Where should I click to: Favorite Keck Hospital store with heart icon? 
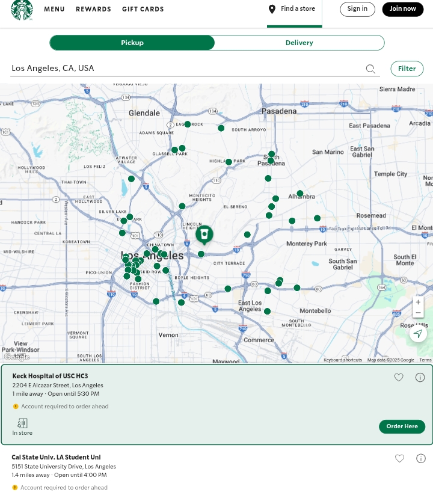coord(399,377)
